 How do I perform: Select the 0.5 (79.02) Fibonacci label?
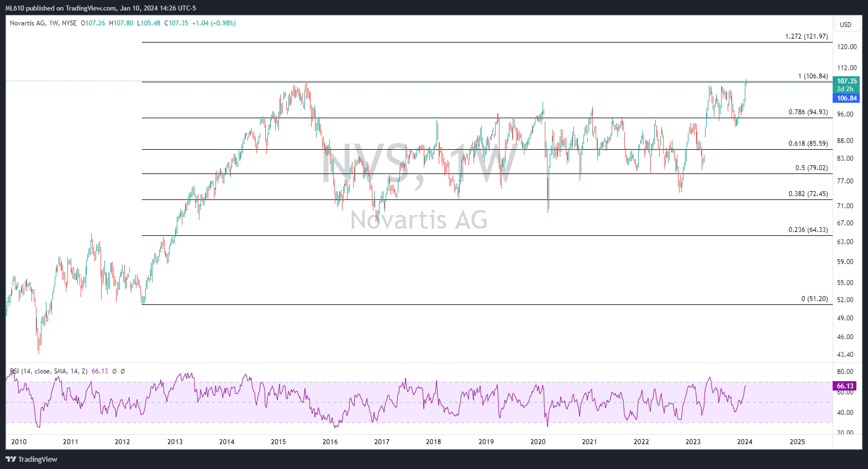(x=812, y=168)
